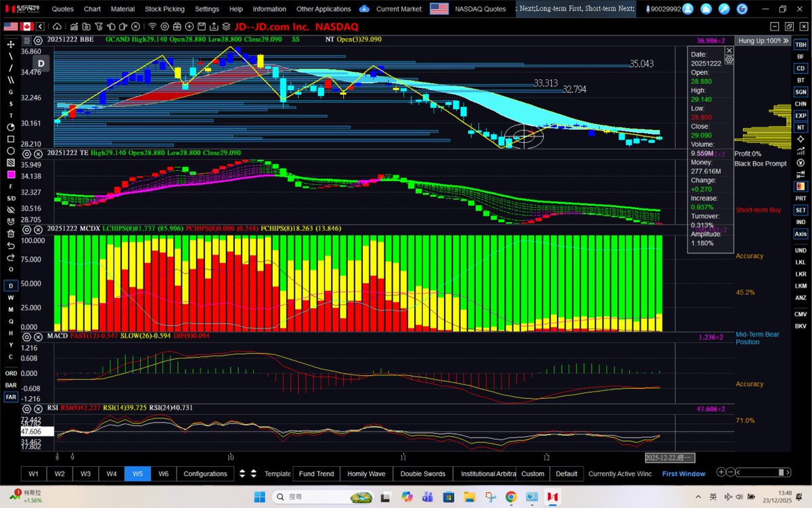Collapse the MCDX indicator panel
The image size is (812, 508).
click(x=37, y=228)
